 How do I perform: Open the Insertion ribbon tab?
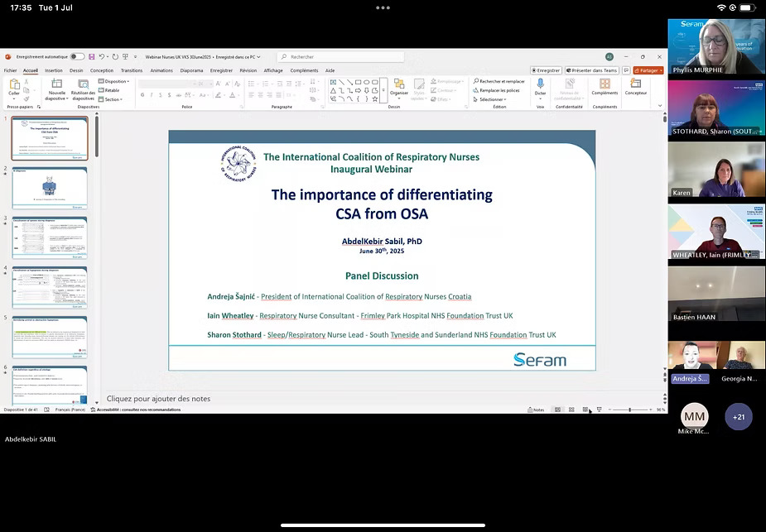[54, 70]
